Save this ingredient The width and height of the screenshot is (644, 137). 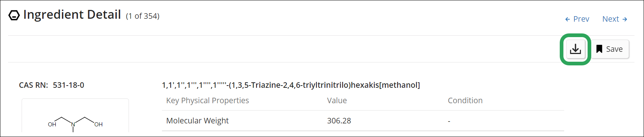point(610,49)
